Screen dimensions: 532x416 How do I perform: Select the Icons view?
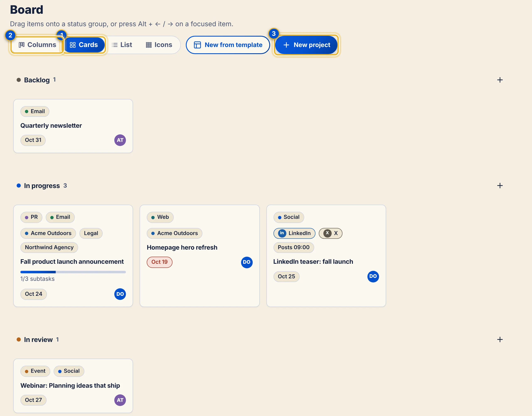click(x=159, y=45)
